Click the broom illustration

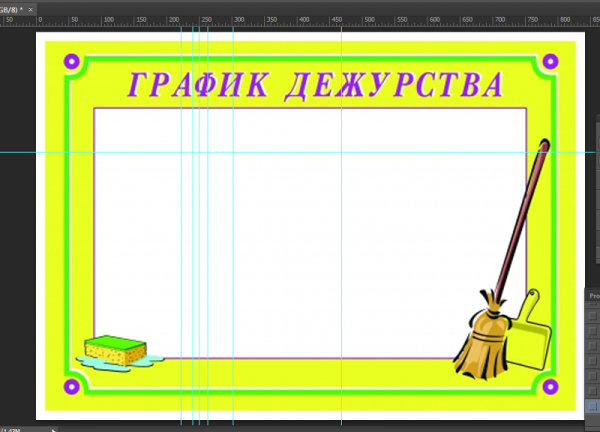[485, 335]
